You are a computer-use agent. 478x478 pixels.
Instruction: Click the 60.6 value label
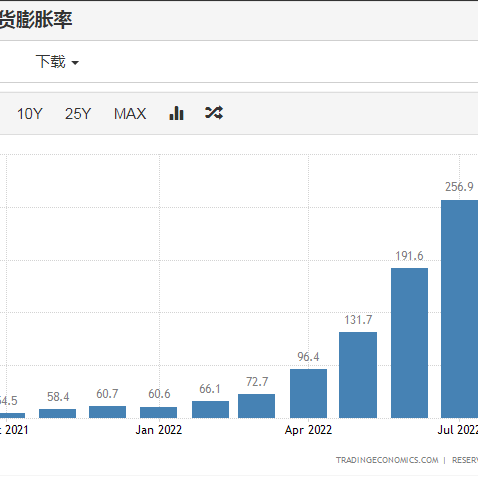coord(159,394)
